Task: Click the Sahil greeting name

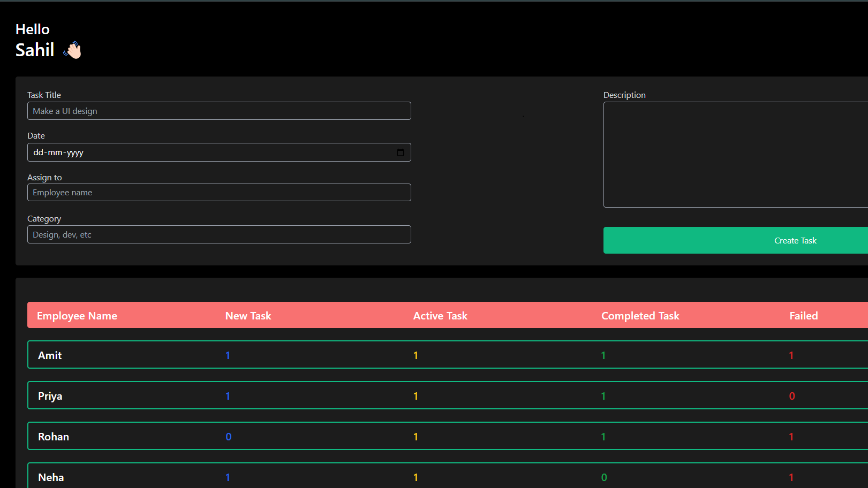Action: tap(35, 50)
